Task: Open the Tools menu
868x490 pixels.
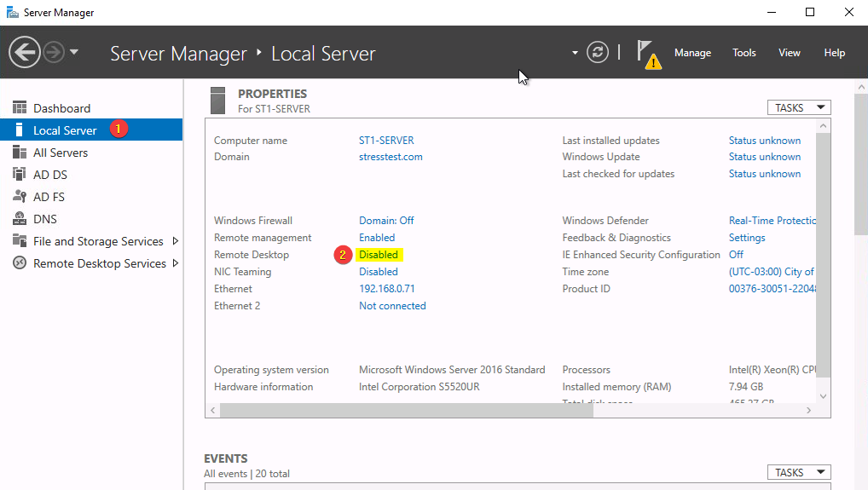Action: point(744,53)
